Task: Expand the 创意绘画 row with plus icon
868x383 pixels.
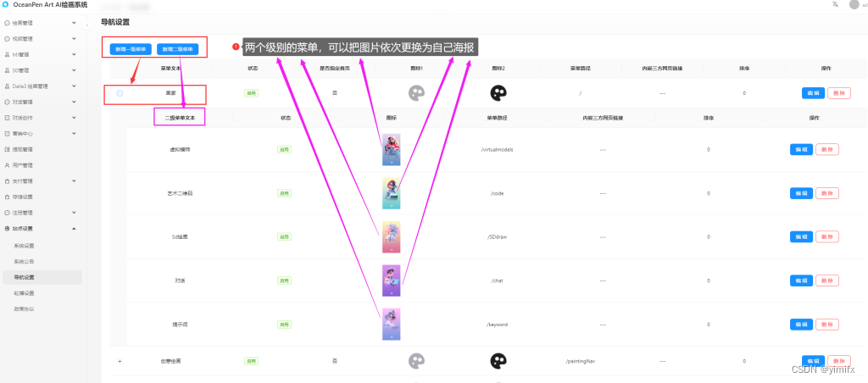Action: [120, 362]
